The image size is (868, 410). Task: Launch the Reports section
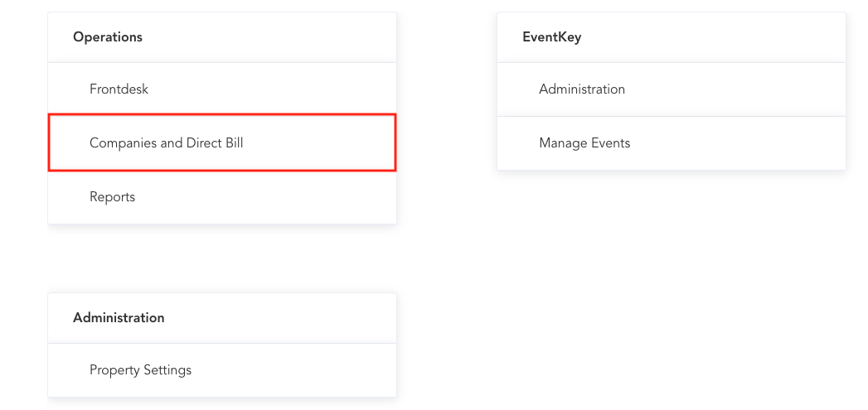tap(113, 197)
